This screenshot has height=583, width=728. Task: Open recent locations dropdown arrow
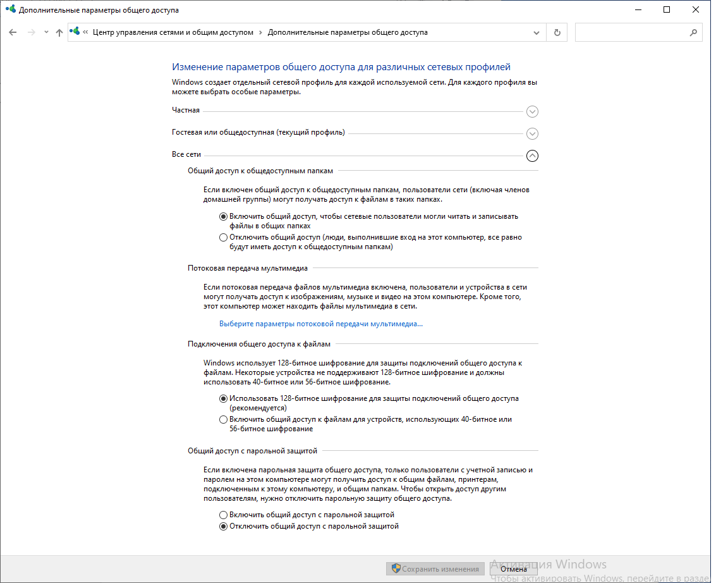(46, 32)
